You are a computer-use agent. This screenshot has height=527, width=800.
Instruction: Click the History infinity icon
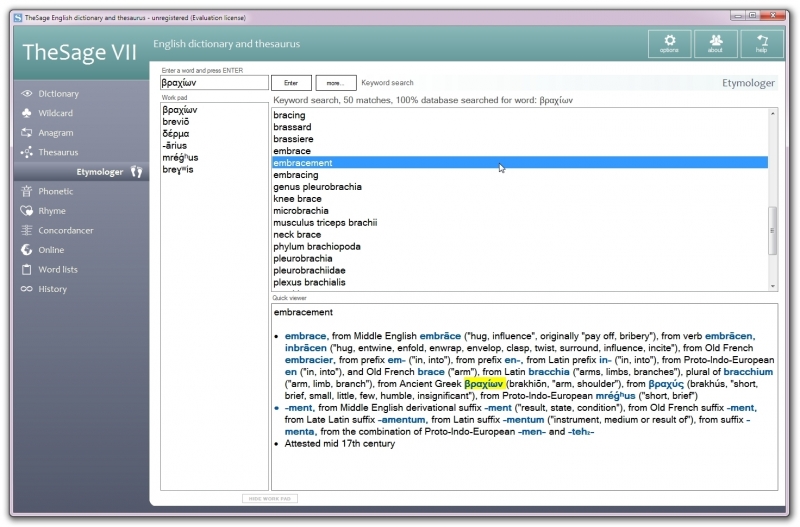tap(27, 289)
